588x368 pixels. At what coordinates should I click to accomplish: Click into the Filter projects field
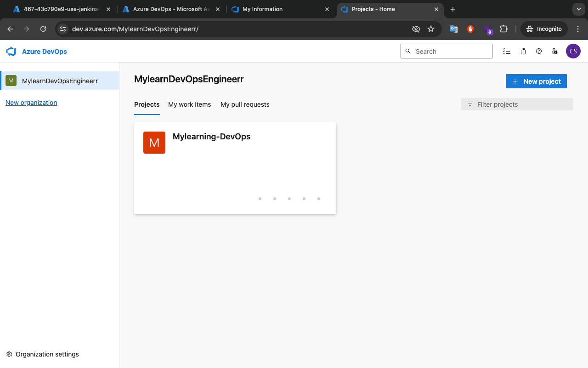[517, 104]
